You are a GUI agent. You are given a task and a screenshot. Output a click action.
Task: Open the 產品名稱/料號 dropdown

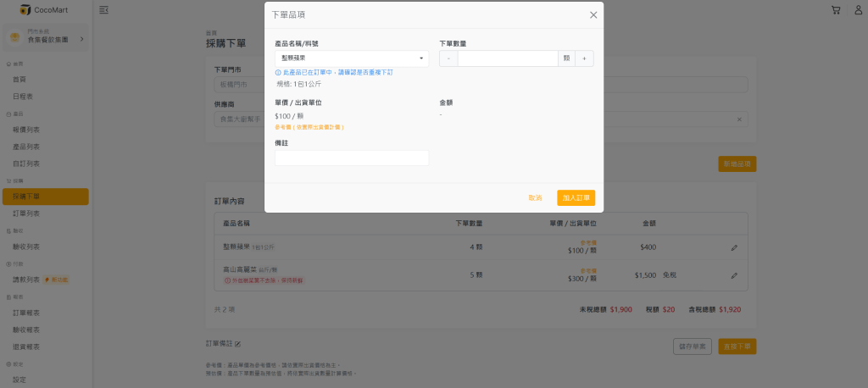352,58
